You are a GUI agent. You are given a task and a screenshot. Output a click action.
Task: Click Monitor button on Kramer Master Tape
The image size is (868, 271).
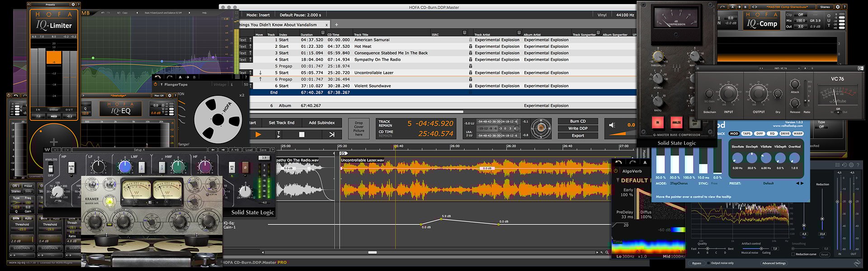[108, 201]
